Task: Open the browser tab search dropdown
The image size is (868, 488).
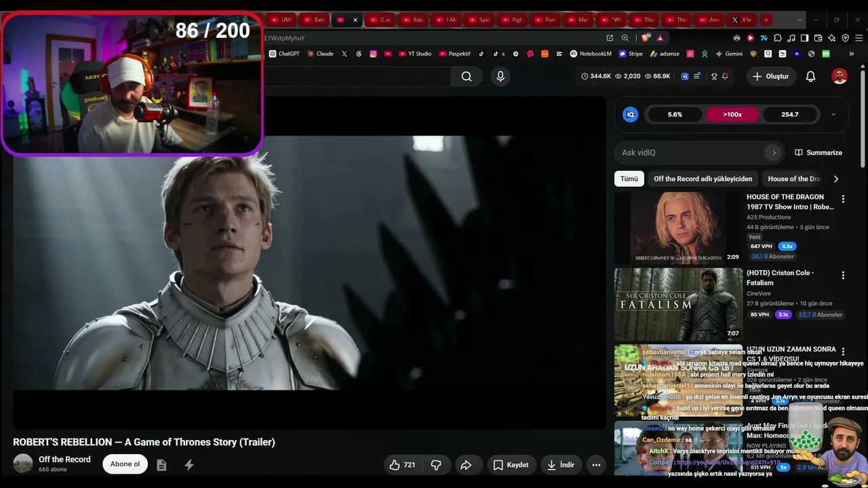Action: point(800,20)
